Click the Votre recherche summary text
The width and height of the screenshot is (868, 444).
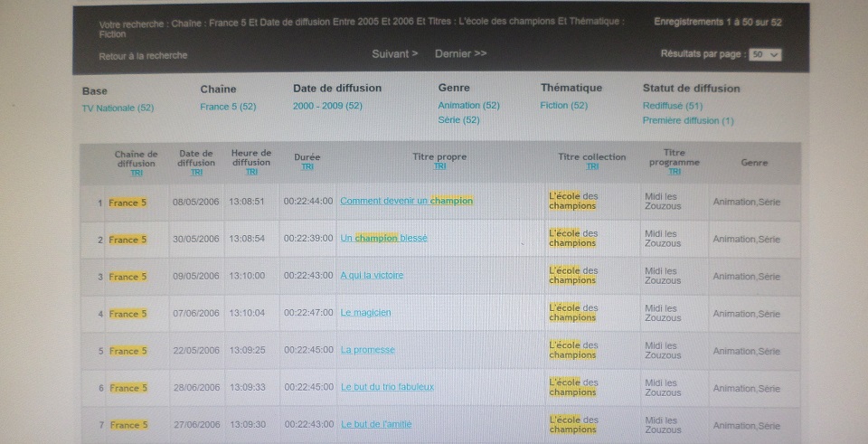(x=362, y=29)
